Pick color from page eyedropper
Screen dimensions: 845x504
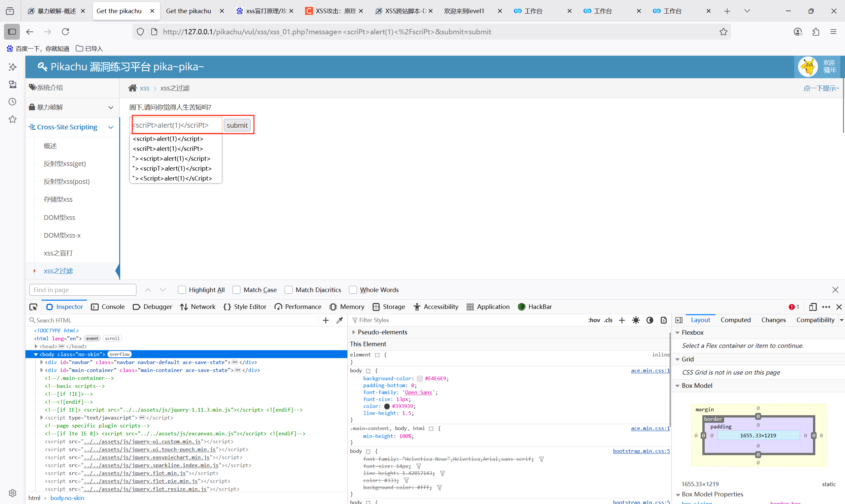[x=339, y=320]
